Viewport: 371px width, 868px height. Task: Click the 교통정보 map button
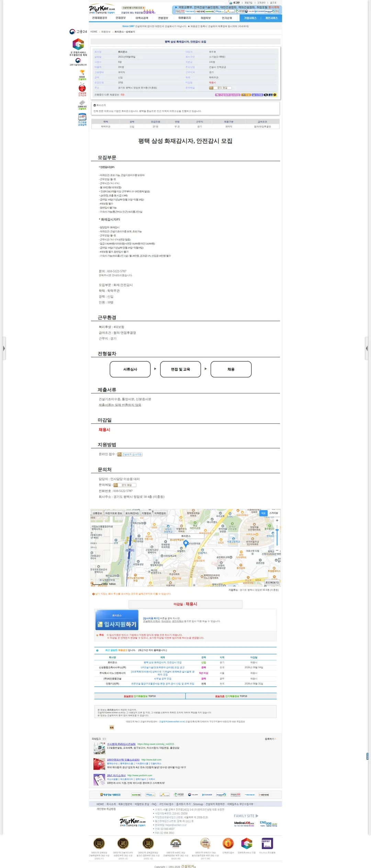(97, 513)
